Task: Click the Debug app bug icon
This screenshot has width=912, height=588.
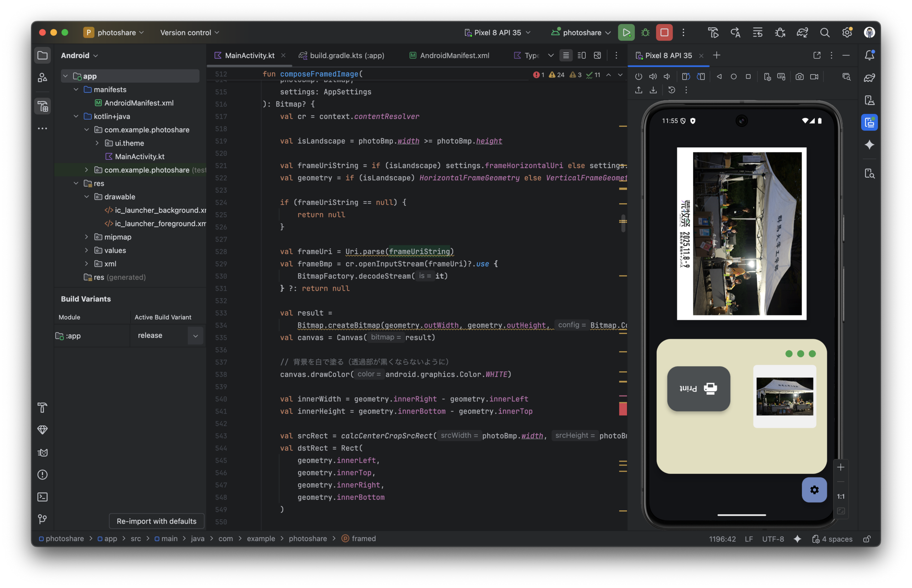Action: (x=645, y=32)
